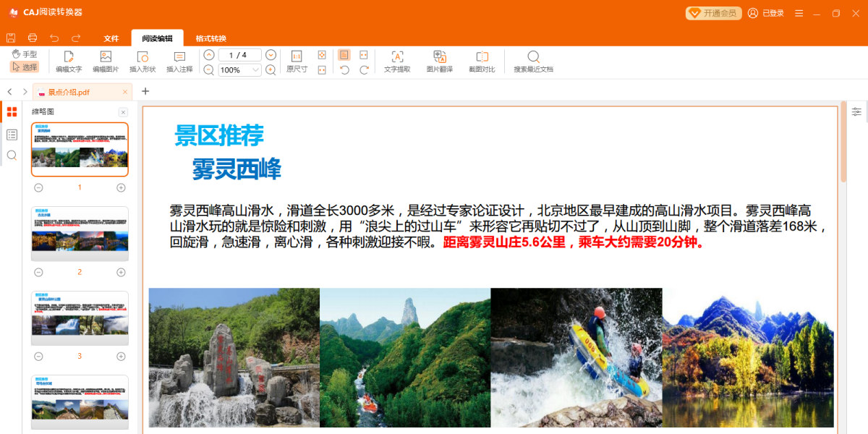Toggle the single page view layout button
Screen dimensions: 868x434
tap(344, 55)
